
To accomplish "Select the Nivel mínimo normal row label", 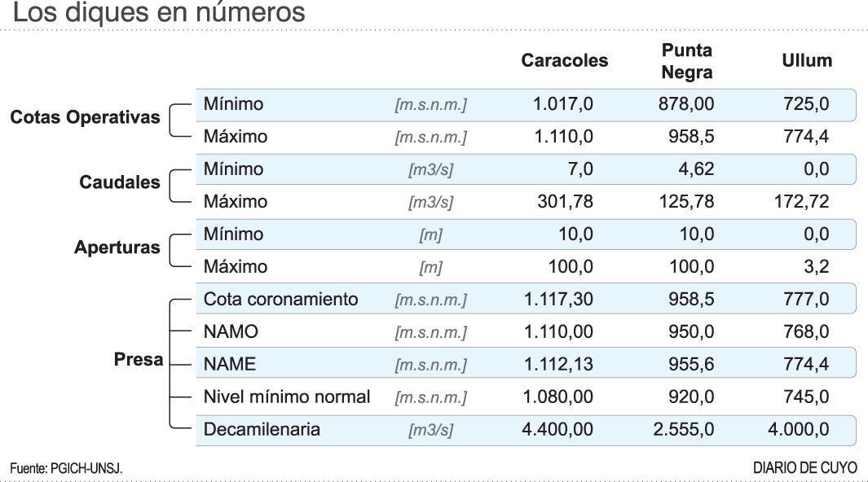I will coord(287,399).
